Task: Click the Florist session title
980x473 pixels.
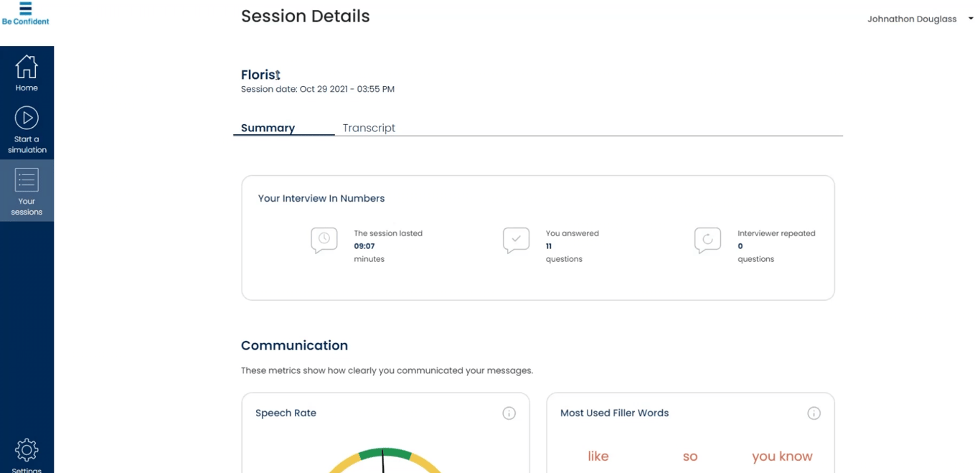Action: click(x=260, y=75)
